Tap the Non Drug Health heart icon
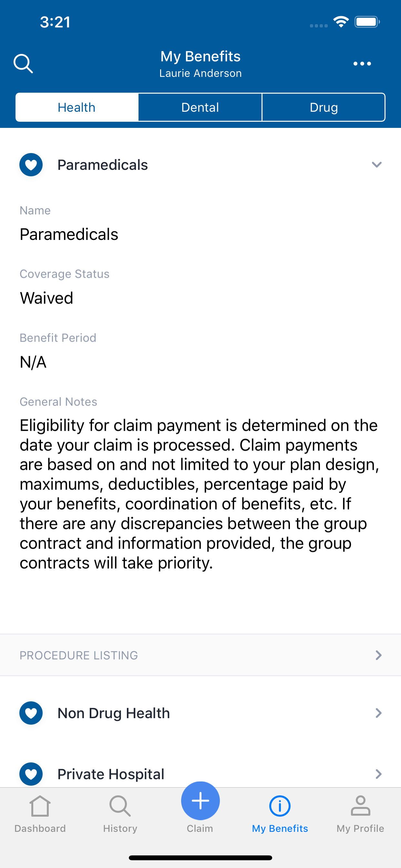 pos(31,713)
